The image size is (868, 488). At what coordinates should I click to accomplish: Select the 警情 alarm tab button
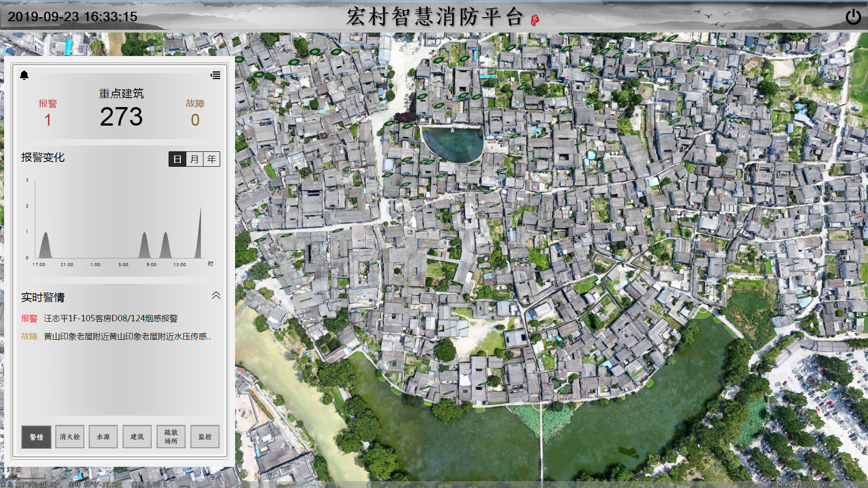(x=36, y=437)
